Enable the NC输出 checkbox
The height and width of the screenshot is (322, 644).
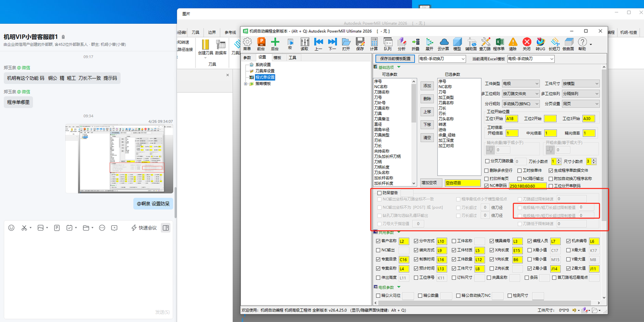click(x=378, y=250)
